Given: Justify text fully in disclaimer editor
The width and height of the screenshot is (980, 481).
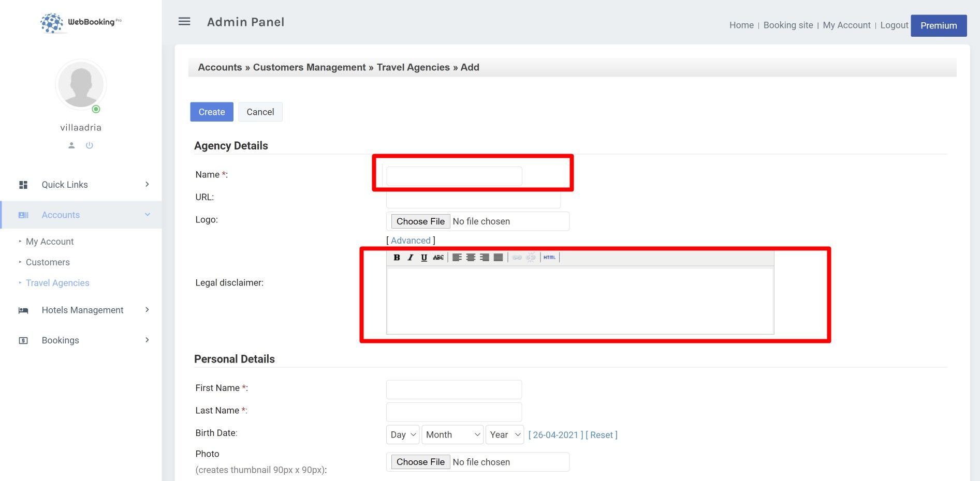Looking at the screenshot, I should [x=498, y=258].
